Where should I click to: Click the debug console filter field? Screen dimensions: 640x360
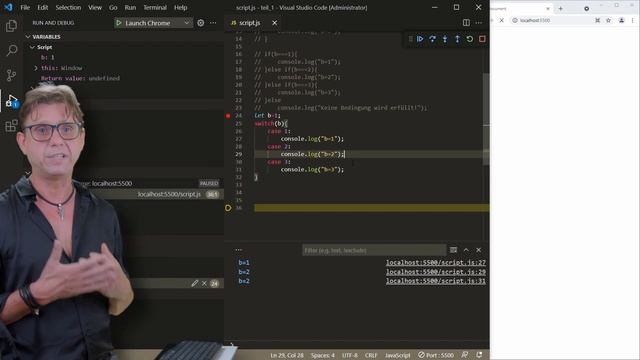(374, 250)
